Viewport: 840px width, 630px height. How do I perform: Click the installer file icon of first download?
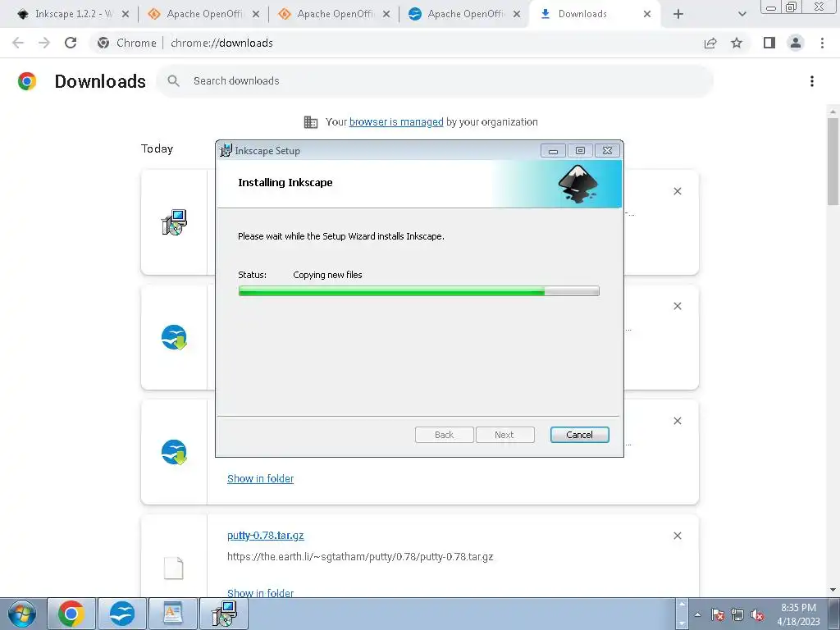pyautogui.click(x=174, y=222)
